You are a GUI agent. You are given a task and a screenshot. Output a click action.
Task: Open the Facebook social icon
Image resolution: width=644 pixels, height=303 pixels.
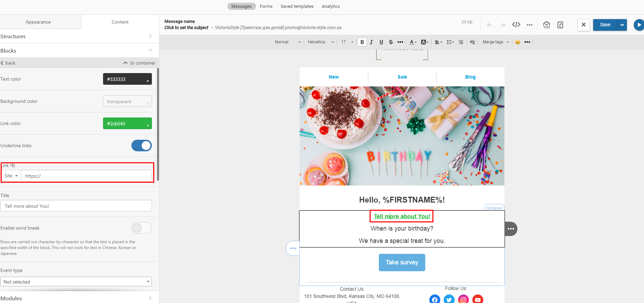click(x=434, y=299)
